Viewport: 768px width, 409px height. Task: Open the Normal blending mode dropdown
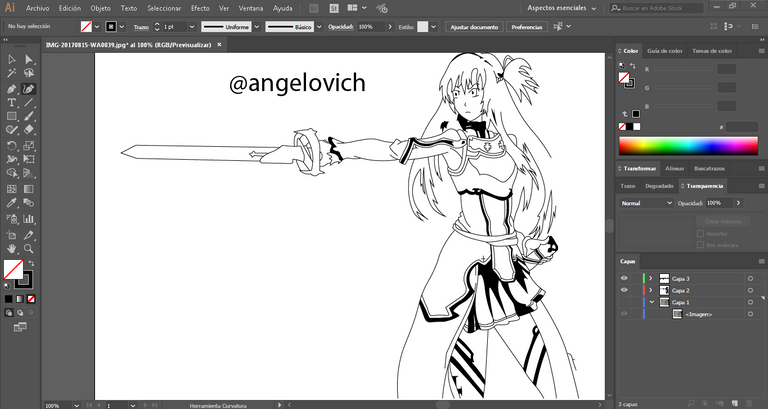pos(646,203)
